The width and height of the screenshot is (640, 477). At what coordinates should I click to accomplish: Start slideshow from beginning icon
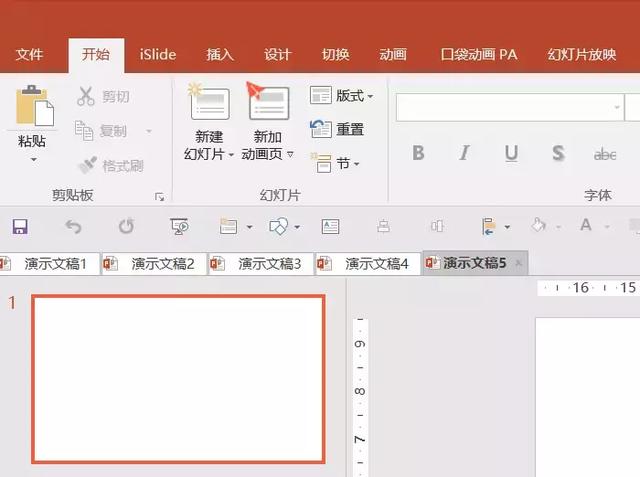click(x=179, y=226)
